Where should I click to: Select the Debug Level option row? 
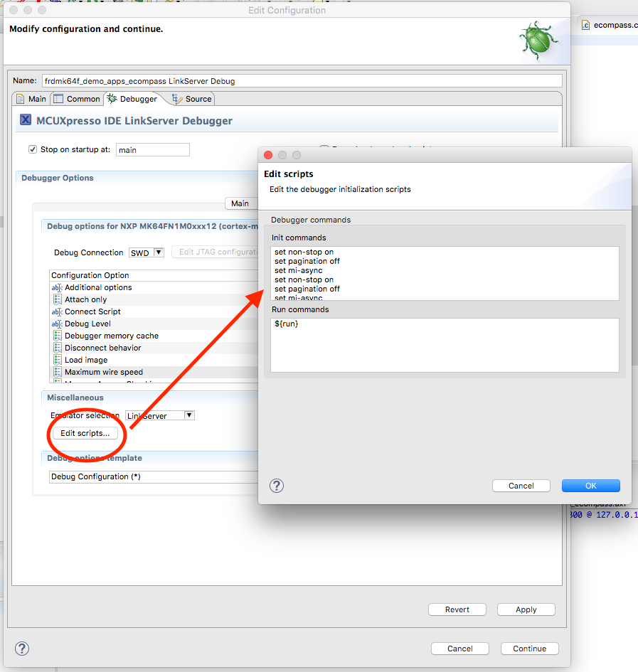click(154, 324)
